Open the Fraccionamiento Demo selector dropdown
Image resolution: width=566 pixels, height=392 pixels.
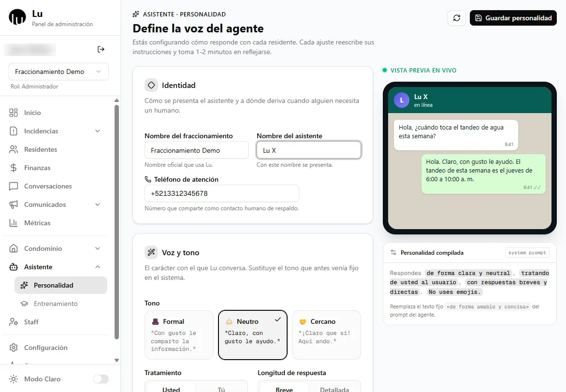pyautogui.click(x=58, y=72)
